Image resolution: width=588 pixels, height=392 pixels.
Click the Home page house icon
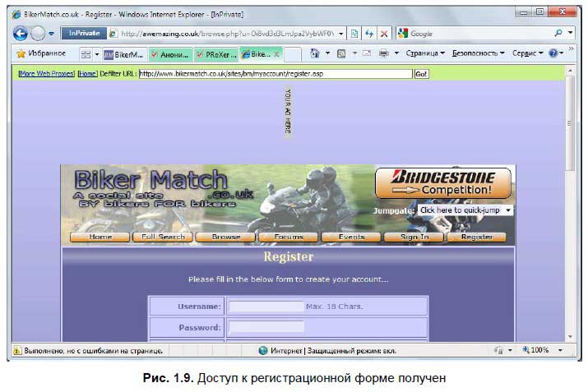[314, 53]
